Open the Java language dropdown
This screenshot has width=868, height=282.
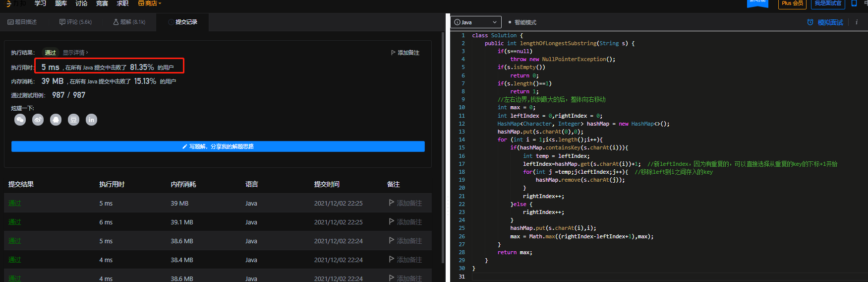476,22
